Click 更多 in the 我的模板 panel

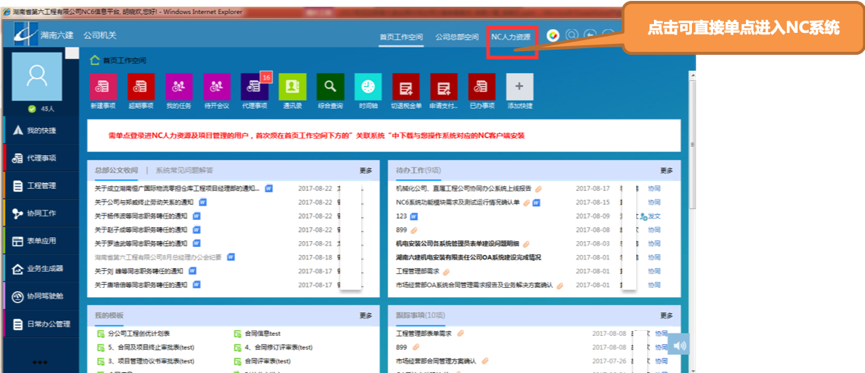click(x=366, y=316)
